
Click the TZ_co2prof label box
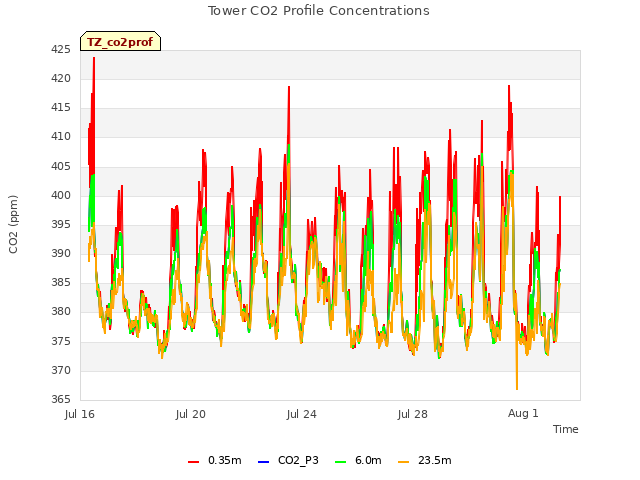[120, 41]
